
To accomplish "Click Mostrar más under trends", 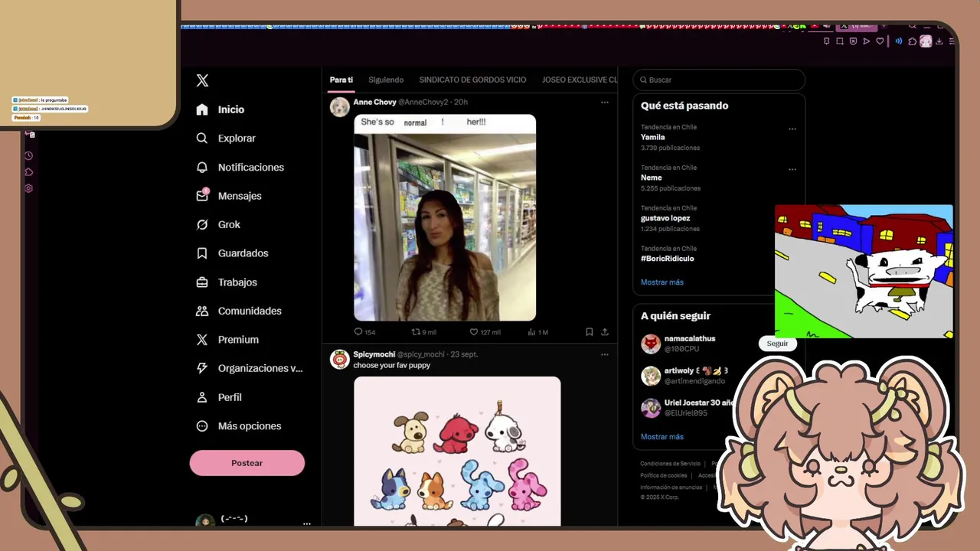I will click(662, 282).
